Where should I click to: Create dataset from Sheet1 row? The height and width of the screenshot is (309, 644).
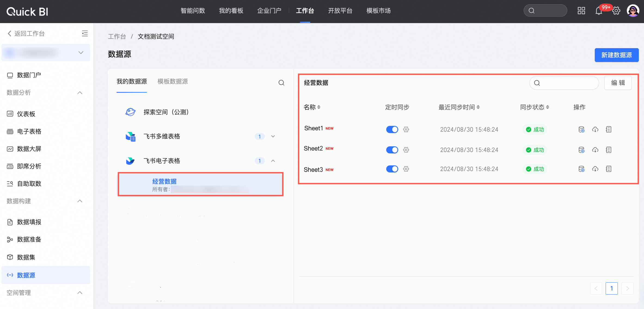(x=581, y=129)
